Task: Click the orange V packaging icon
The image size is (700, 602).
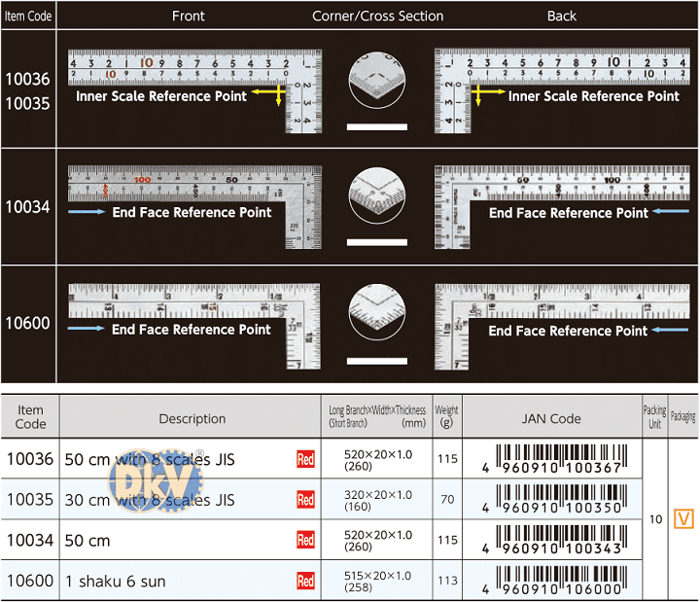Action: coord(683,519)
